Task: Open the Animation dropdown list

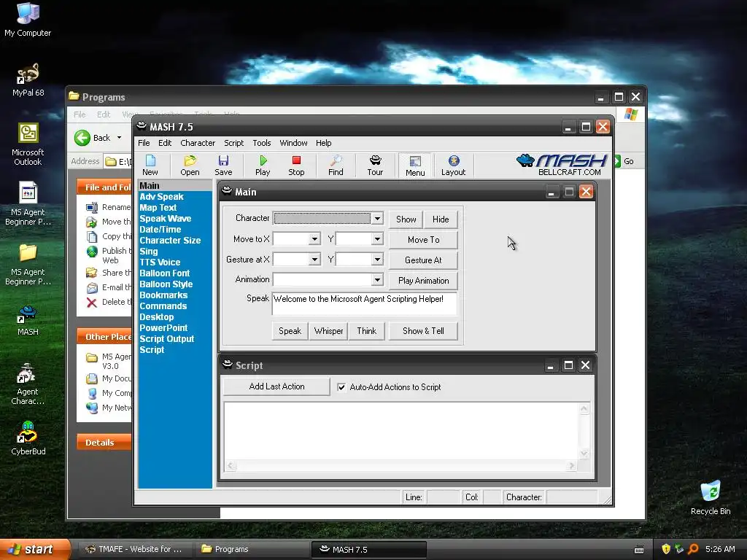Action: 377,279
